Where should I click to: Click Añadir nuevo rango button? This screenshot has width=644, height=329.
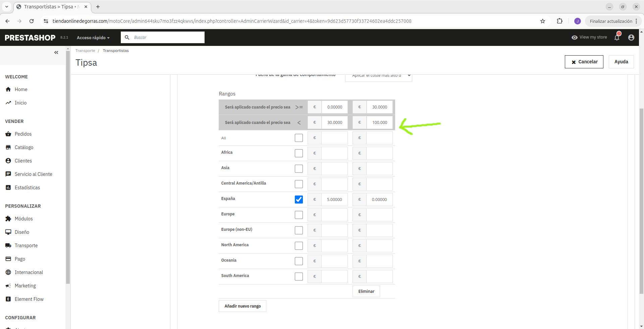[243, 306]
